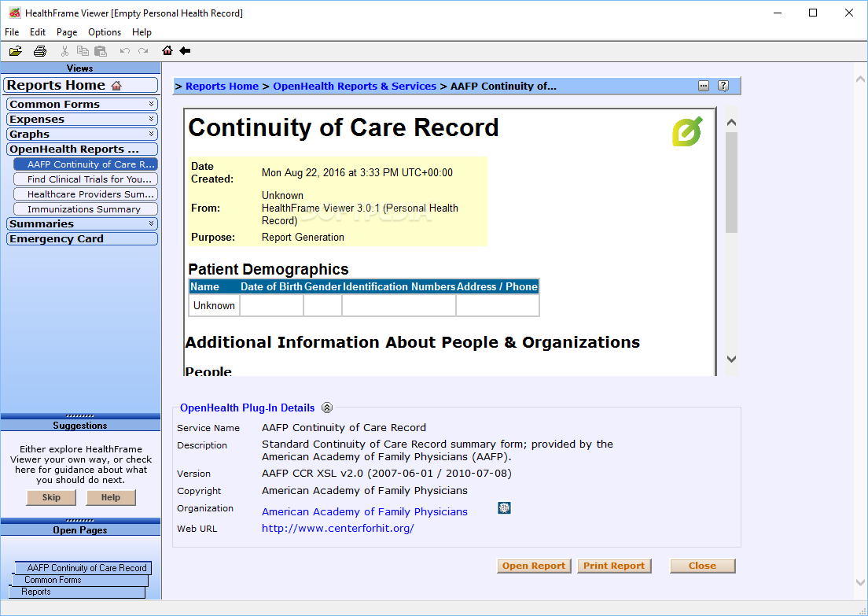Click the Paste clipboard icon
868x616 pixels.
pos(100,51)
